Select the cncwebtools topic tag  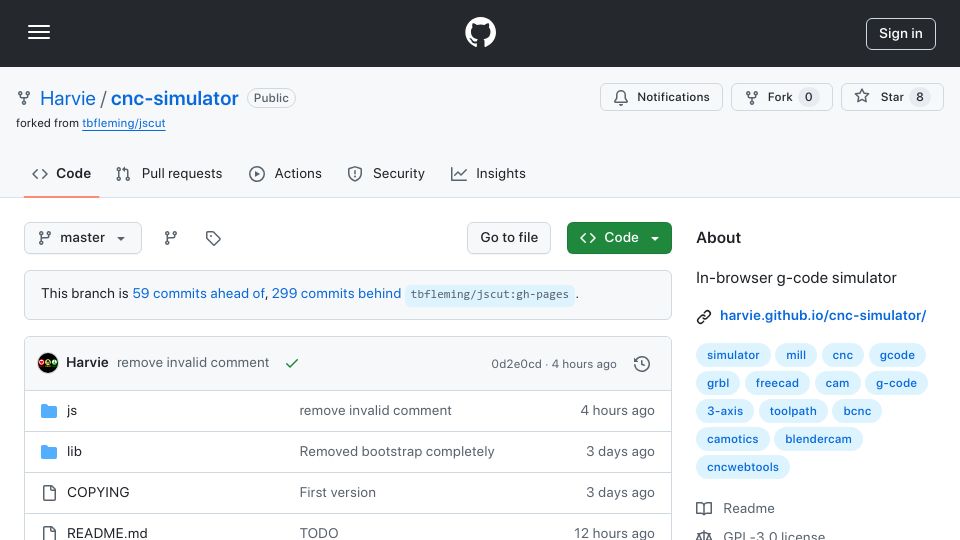point(743,468)
